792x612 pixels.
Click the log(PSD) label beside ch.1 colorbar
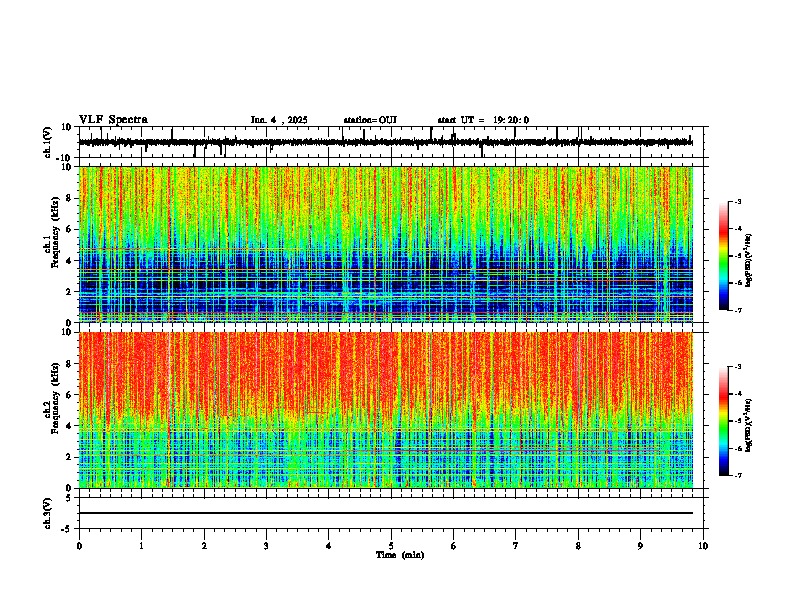click(x=749, y=260)
